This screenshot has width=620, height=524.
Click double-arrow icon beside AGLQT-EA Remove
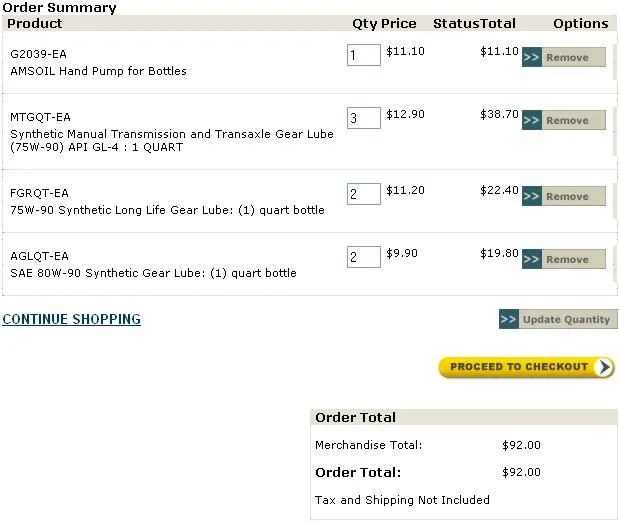[532, 260]
